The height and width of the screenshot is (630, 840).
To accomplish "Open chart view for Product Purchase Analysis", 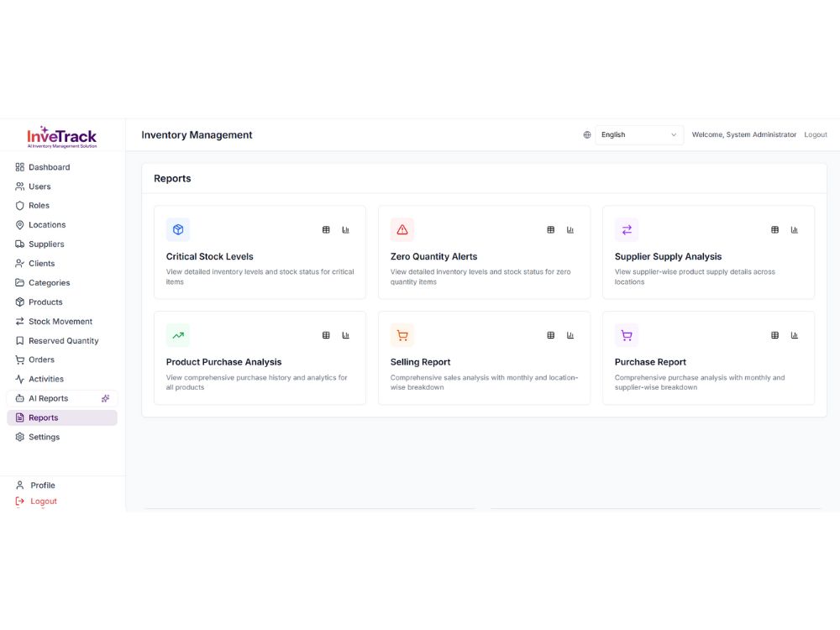I will point(345,335).
